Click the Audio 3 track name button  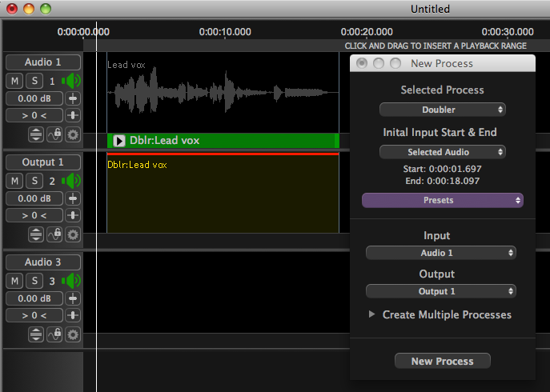[42, 262]
